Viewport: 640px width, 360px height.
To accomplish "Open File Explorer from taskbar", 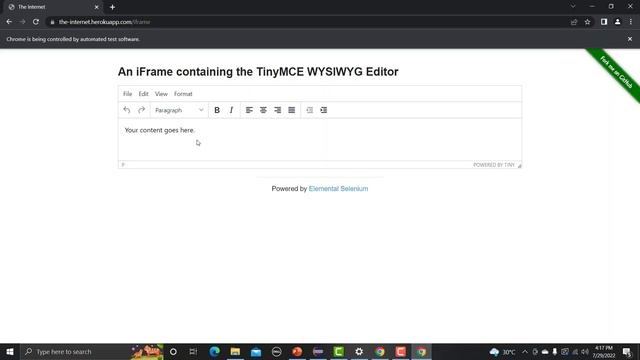I will pos(235,351).
